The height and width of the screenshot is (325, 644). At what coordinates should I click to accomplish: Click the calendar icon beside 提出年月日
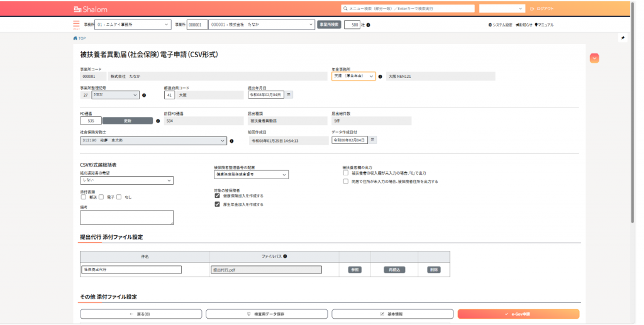(289, 95)
